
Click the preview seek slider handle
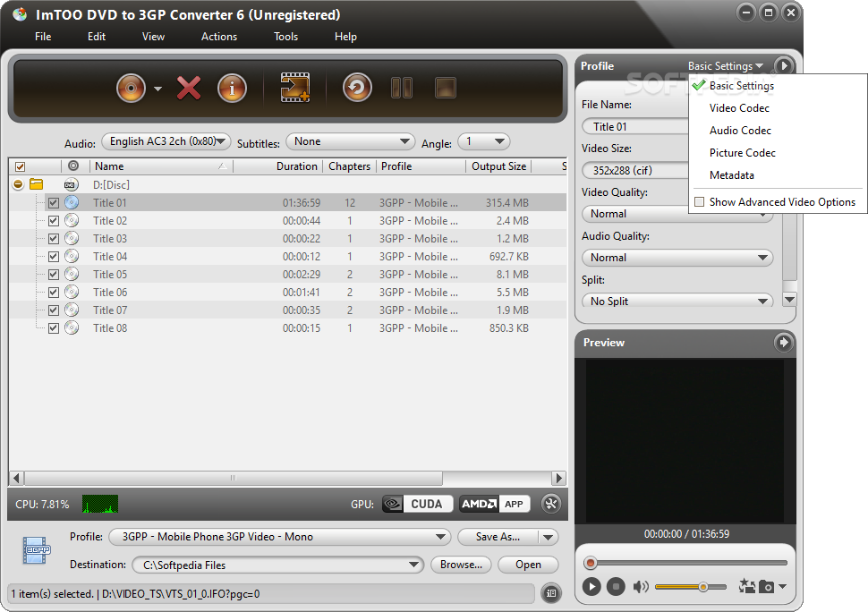click(590, 563)
